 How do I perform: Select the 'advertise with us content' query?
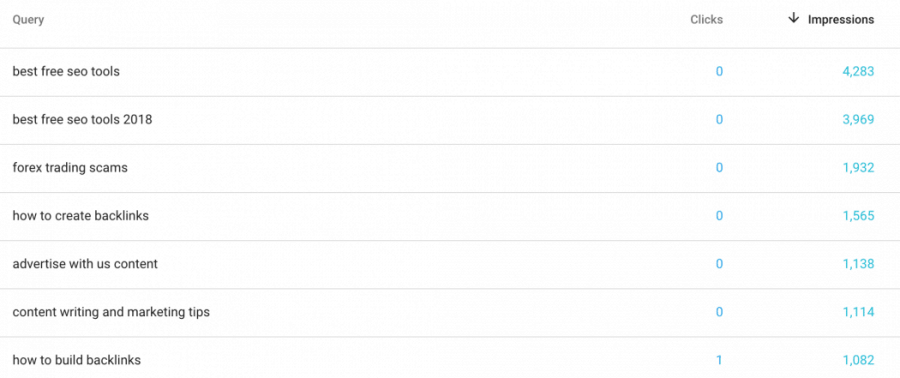(x=85, y=264)
